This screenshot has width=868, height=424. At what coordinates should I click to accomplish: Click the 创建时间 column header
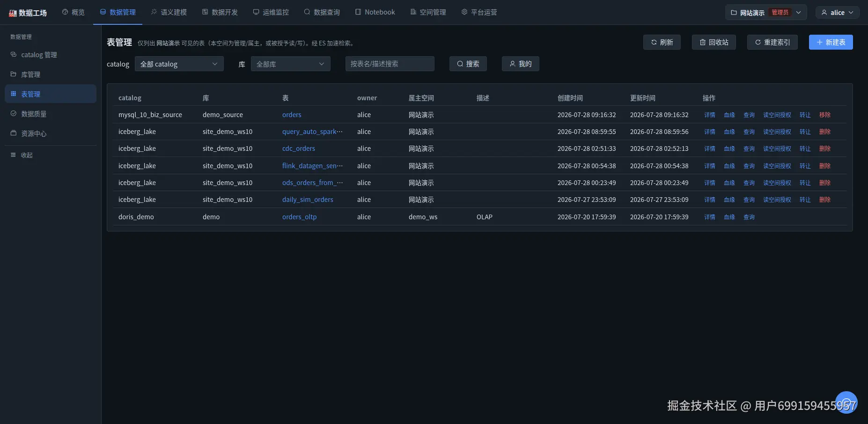[570, 98]
